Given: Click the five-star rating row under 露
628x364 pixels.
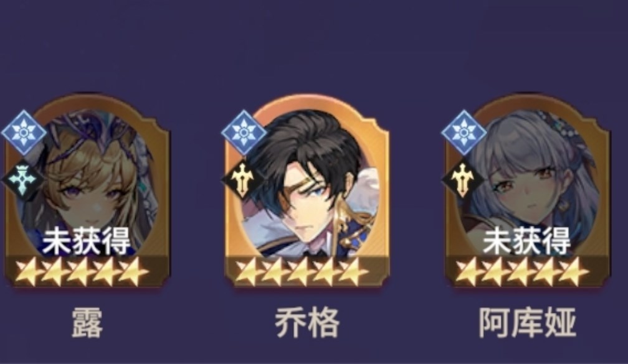Looking at the screenshot, I should [x=82, y=271].
